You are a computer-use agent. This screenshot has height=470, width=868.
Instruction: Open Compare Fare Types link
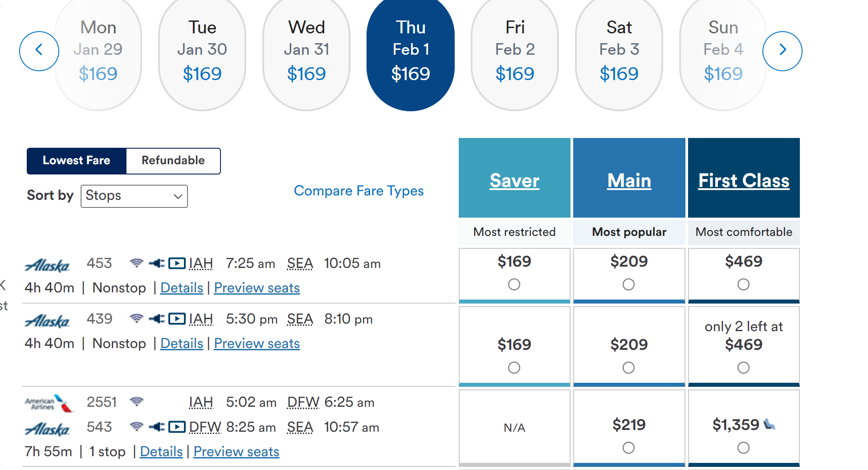359,191
